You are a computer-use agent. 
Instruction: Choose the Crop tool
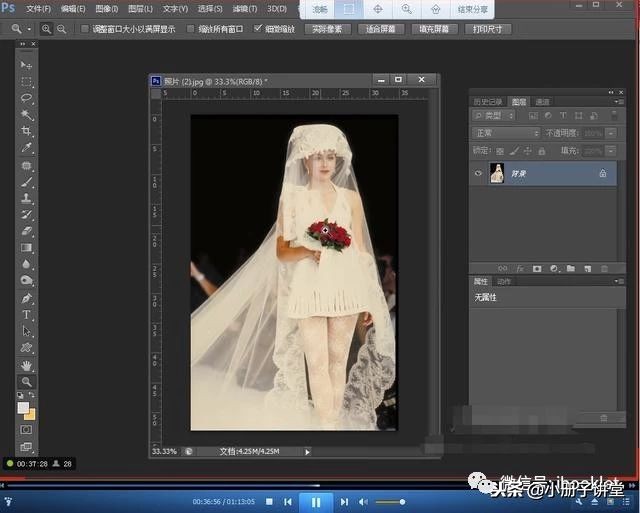(x=27, y=131)
